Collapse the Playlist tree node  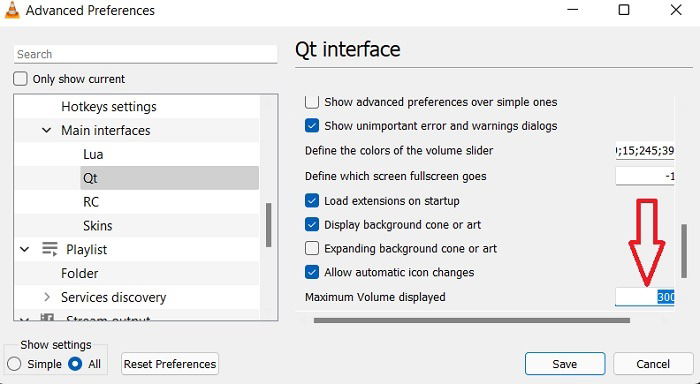25,249
